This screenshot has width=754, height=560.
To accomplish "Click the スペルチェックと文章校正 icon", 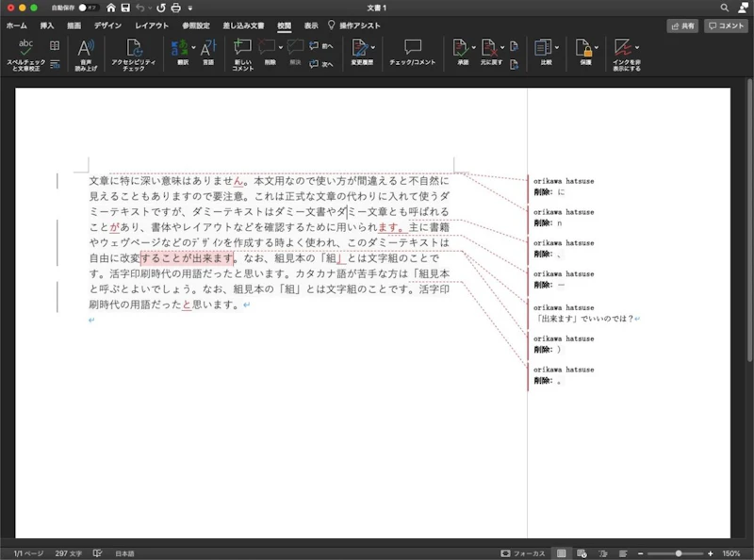I will pos(25,47).
